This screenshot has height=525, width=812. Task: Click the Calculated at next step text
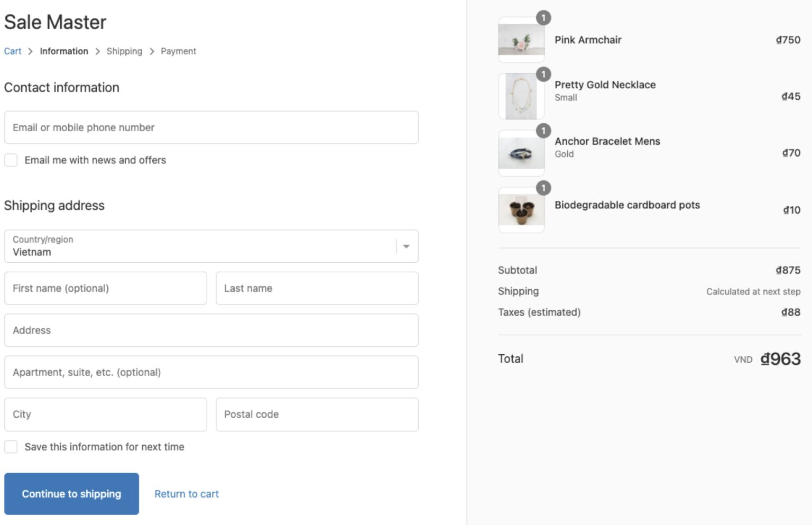pyautogui.click(x=753, y=291)
